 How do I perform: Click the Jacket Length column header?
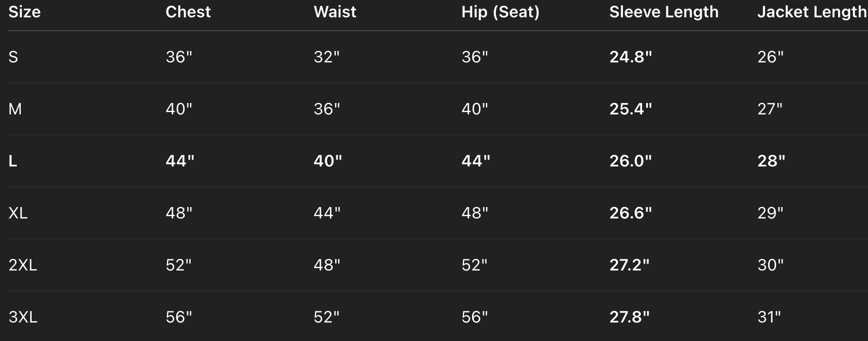[x=811, y=12]
